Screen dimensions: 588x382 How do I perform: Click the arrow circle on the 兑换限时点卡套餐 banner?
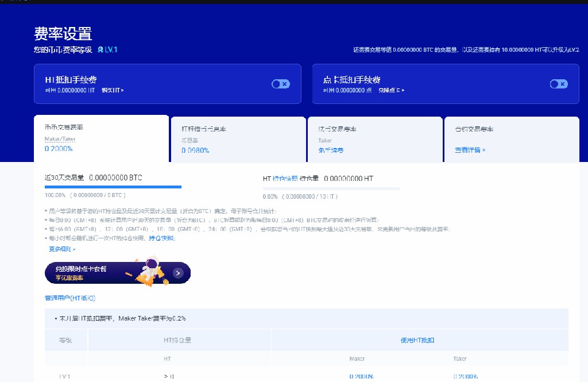pos(178,273)
